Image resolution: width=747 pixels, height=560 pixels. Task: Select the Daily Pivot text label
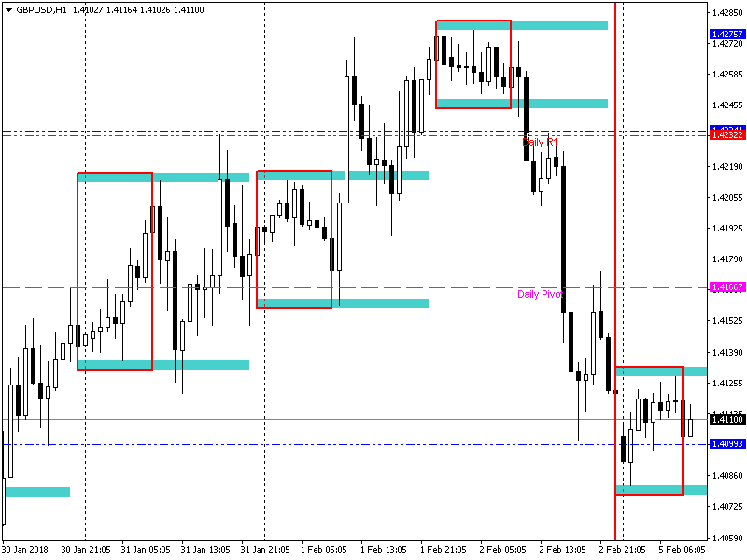[541, 294]
